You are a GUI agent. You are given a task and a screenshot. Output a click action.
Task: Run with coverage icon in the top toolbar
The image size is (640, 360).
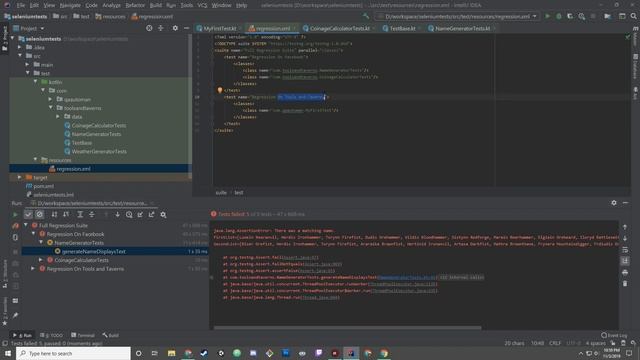(570, 16)
